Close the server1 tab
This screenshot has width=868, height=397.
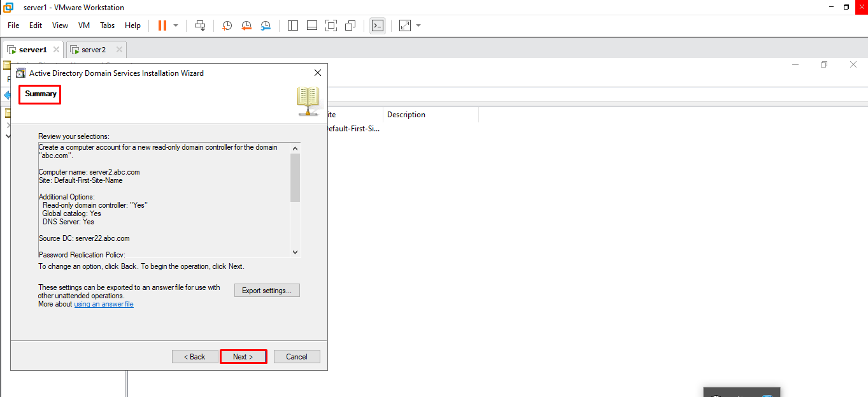point(56,49)
